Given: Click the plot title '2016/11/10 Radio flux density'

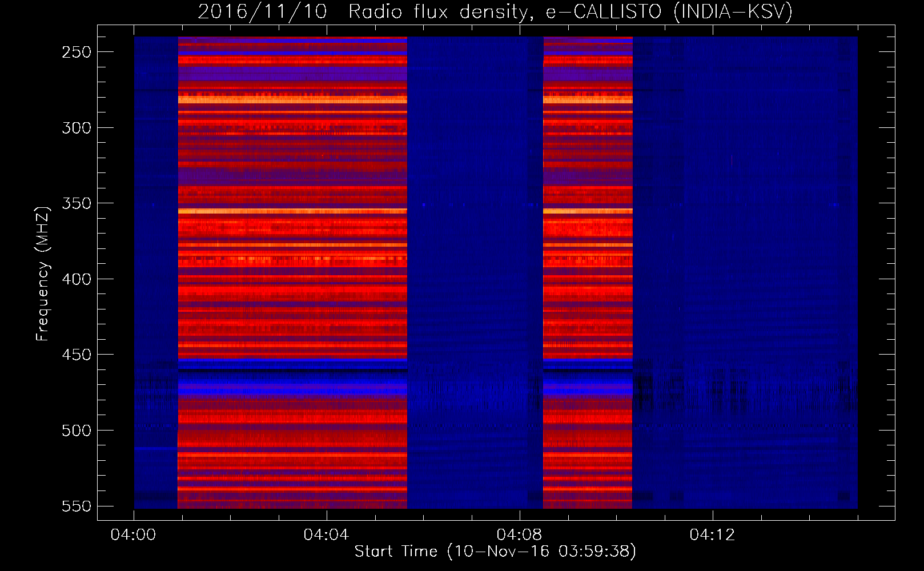Looking at the screenshot, I should tap(364, 11).
